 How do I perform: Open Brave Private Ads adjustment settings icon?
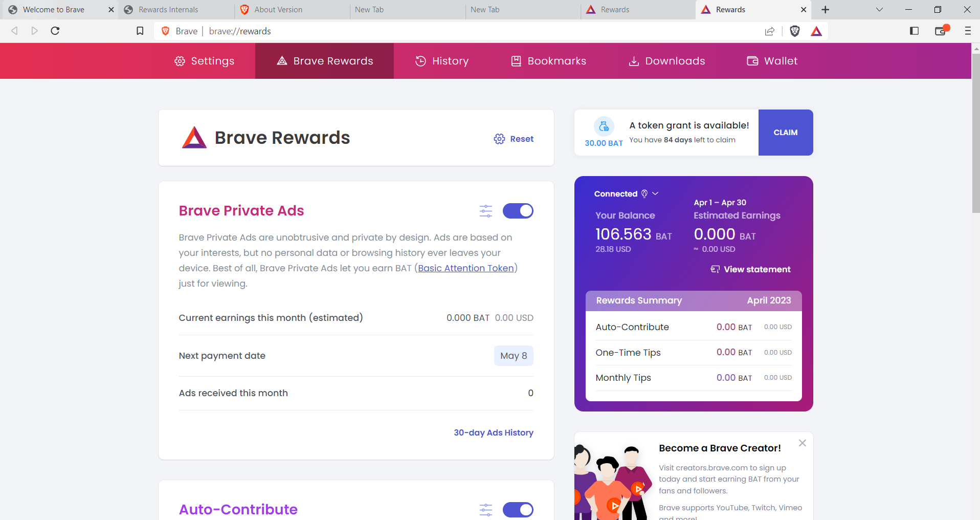485,210
